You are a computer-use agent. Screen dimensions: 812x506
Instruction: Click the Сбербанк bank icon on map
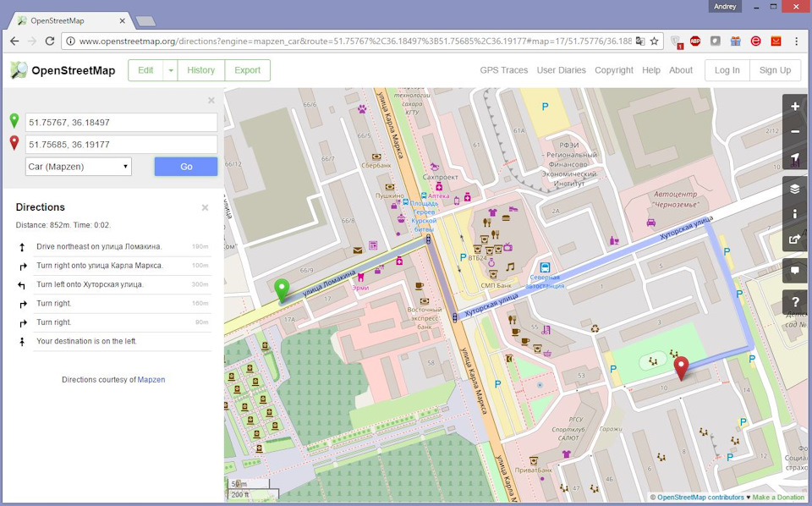(376, 157)
